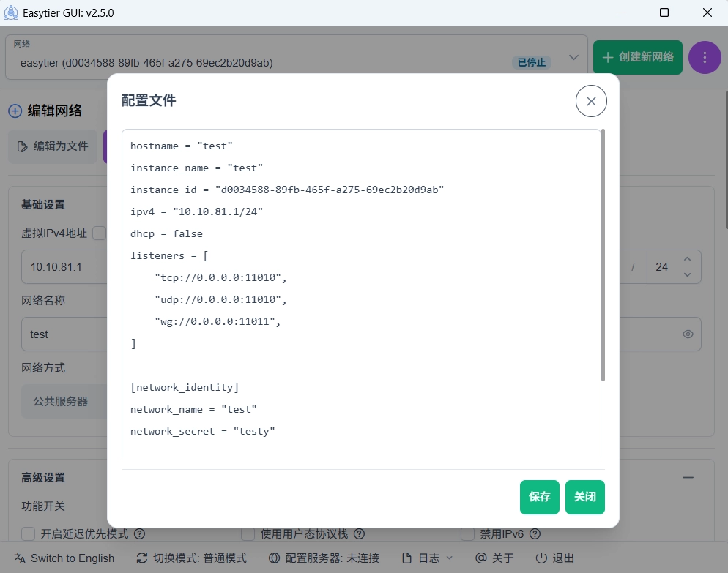The image size is (728, 573).
Task: Open 配置服务器 connection status
Action: [324, 558]
